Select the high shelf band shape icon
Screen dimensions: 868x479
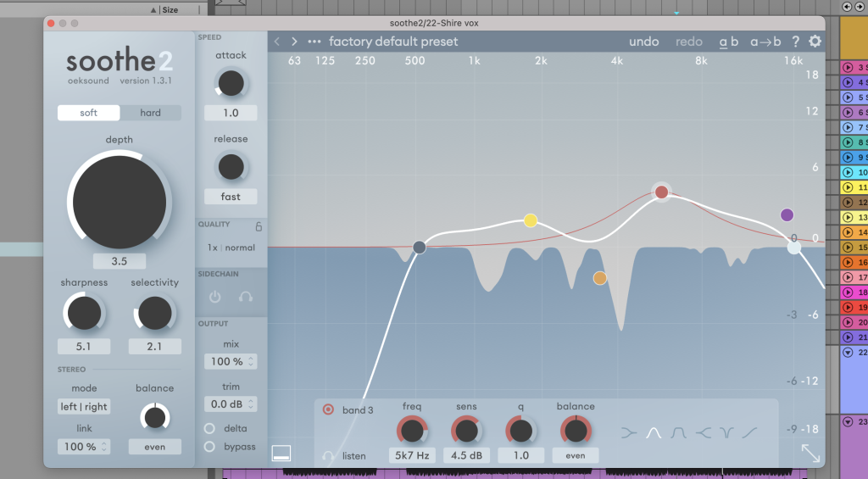pos(751,432)
